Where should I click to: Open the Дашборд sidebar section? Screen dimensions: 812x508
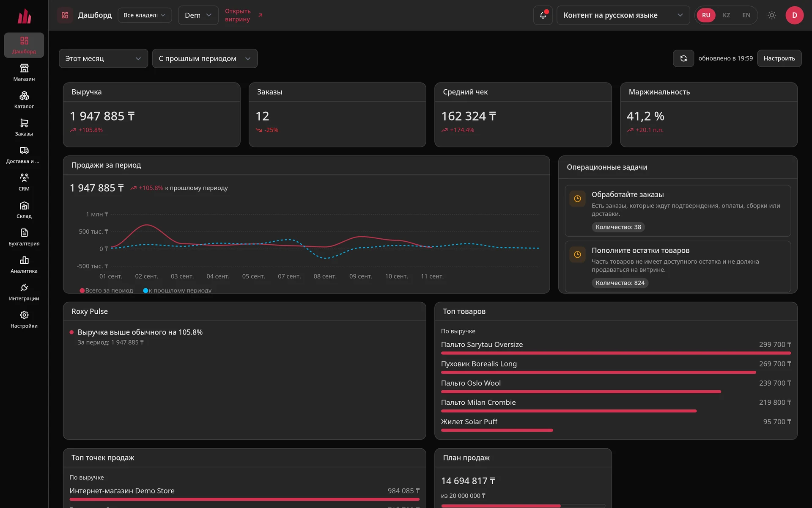24,45
